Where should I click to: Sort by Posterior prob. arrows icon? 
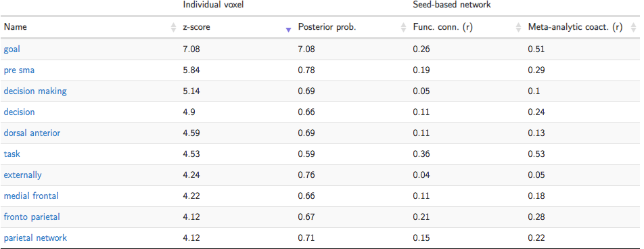pyautogui.click(x=403, y=28)
